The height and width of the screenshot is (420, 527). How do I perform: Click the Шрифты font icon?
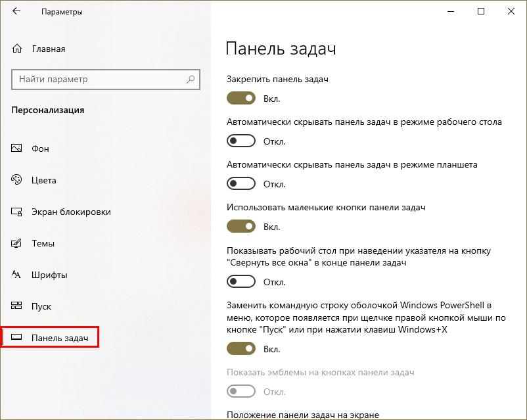(x=18, y=275)
